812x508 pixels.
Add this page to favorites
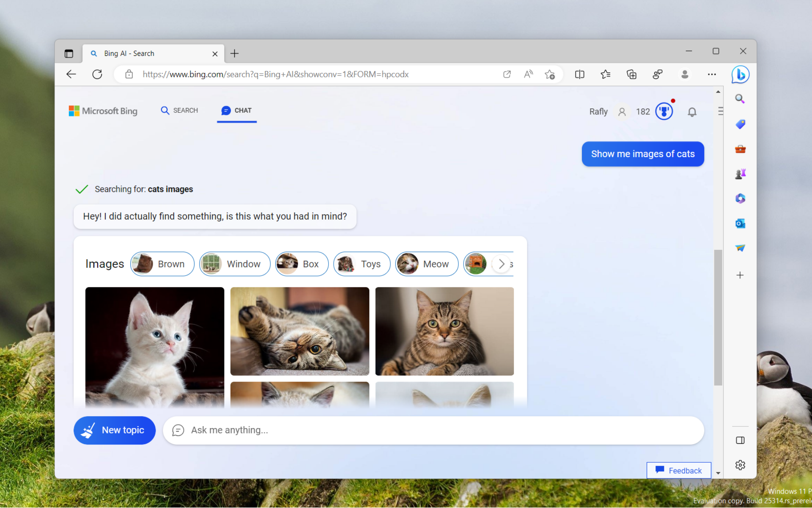point(550,75)
